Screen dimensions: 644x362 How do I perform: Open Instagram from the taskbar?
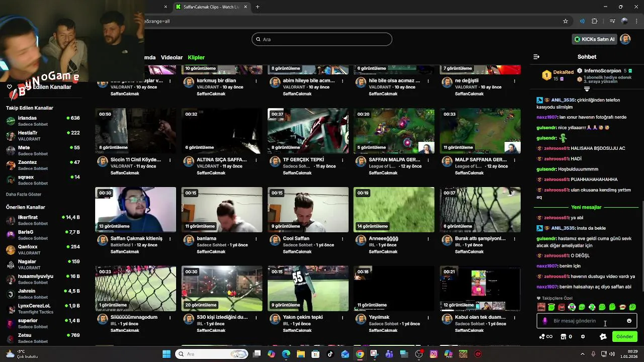433,354
